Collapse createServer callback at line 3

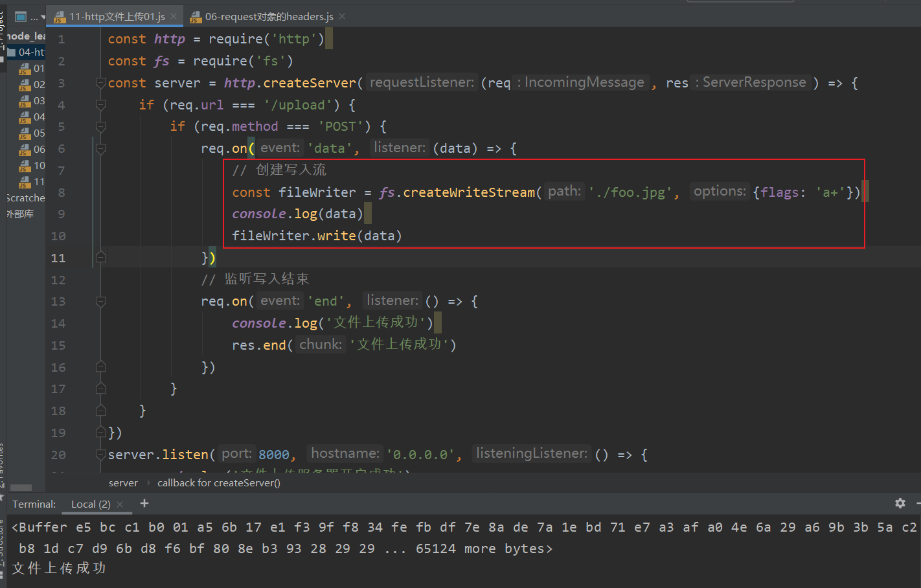point(100,83)
